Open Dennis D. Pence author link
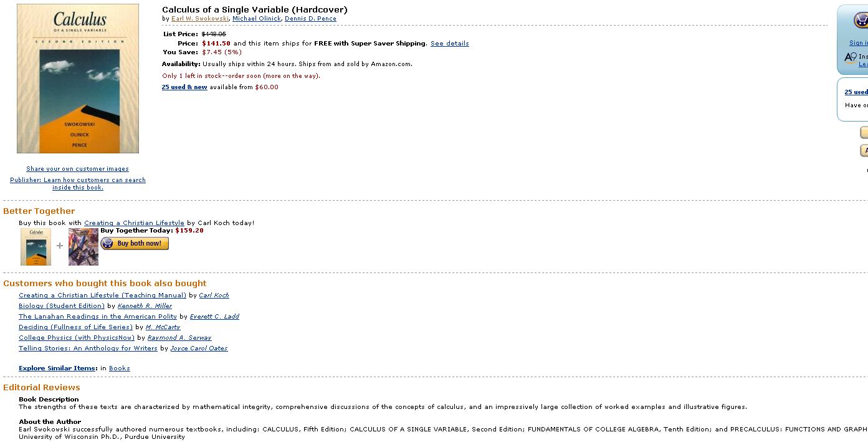This screenshot has height=442, width=868. (x=310, y=19)
